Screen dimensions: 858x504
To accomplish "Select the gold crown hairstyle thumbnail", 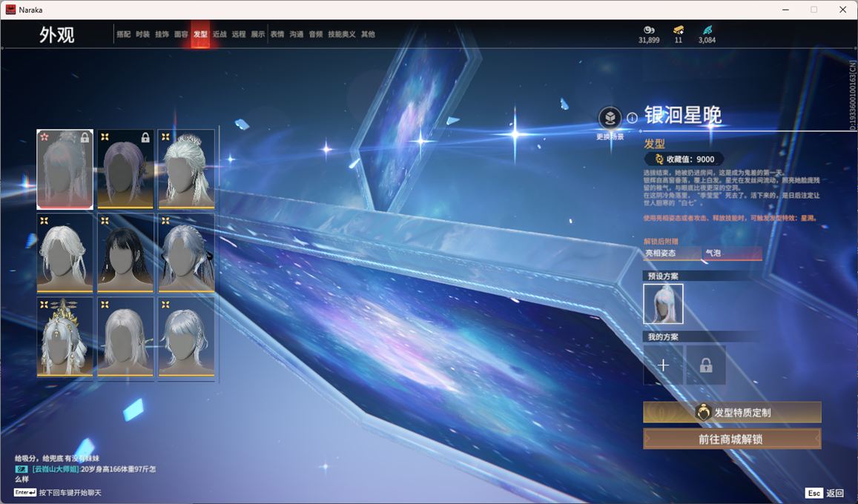I will pos(65,336).
